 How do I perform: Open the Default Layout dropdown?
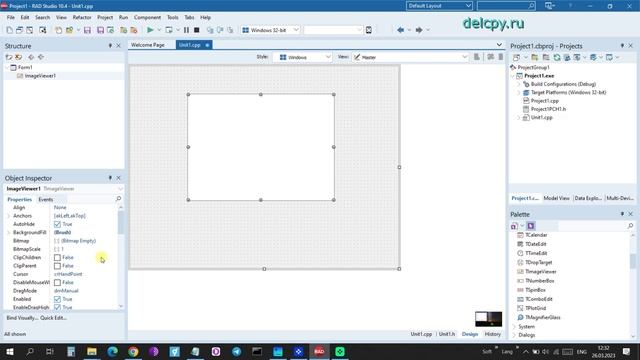tap(439, 6)
